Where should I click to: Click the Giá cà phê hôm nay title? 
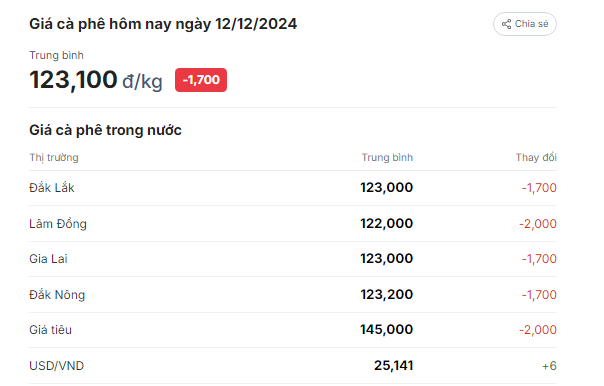click(163, 24)
